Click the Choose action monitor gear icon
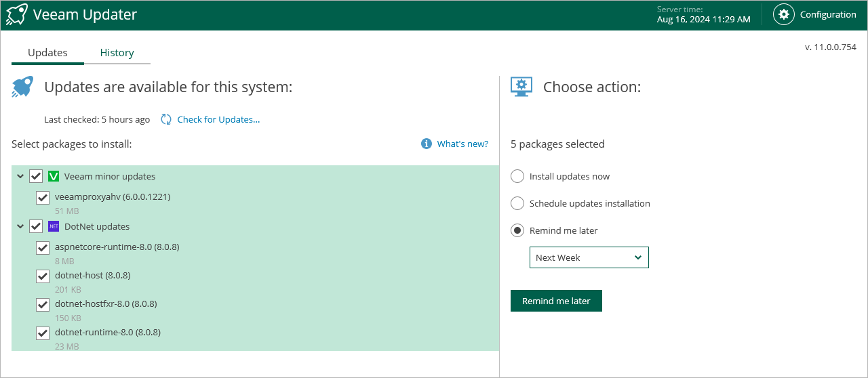868x378 pixels. (x=521, y=87)
